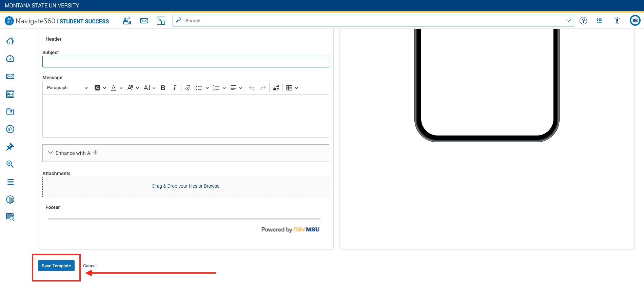Insert a numbered list
644x292 pixels.
216,88
